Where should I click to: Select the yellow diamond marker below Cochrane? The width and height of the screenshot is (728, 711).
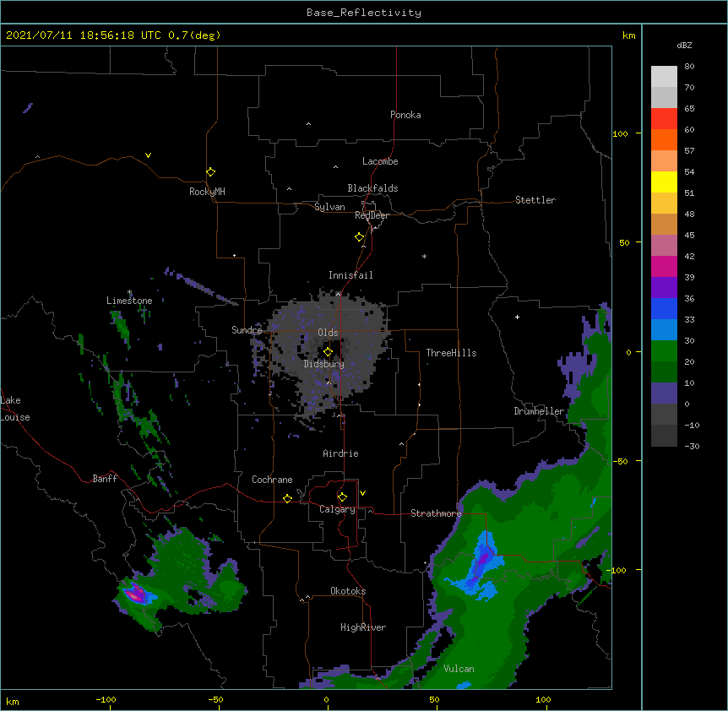[287, 498]
